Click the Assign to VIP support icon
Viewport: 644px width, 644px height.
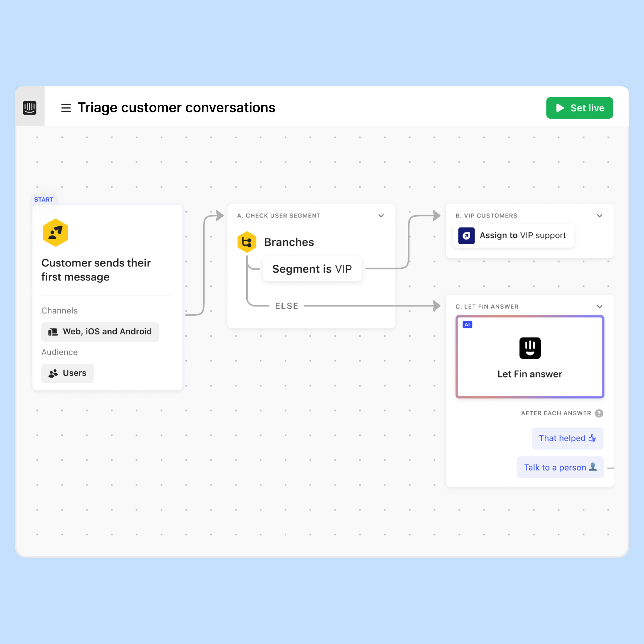point(466,235)
